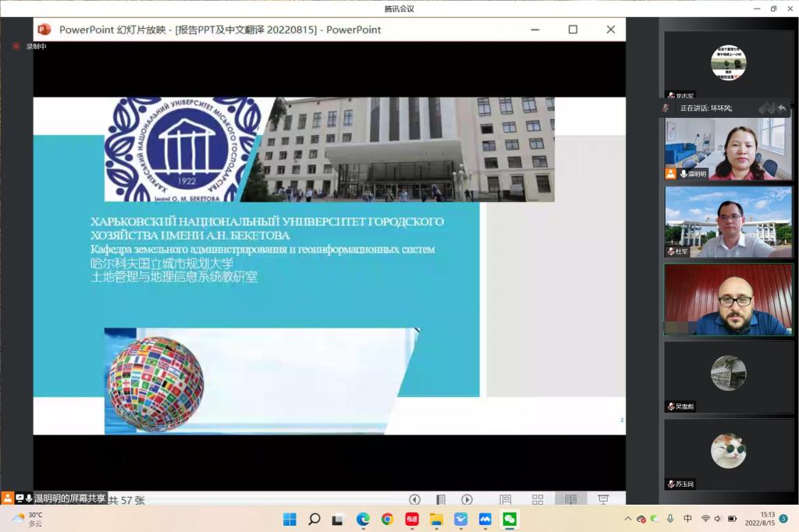Select 杜军 participant video tile
Viewport: 799px width, 532px height.
[728, 222]
